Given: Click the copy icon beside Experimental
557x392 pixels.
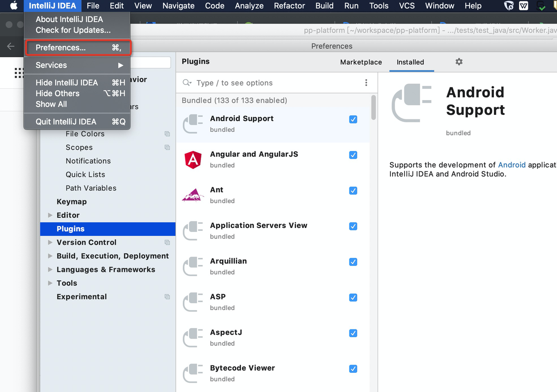Looking at the screenshot, I should pos(167,297).
